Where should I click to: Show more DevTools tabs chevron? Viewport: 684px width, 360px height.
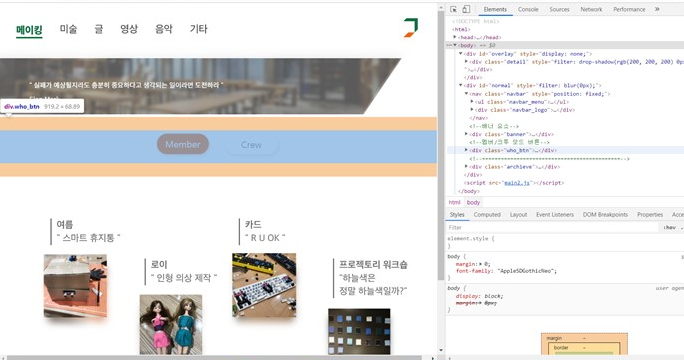[657, 9]
